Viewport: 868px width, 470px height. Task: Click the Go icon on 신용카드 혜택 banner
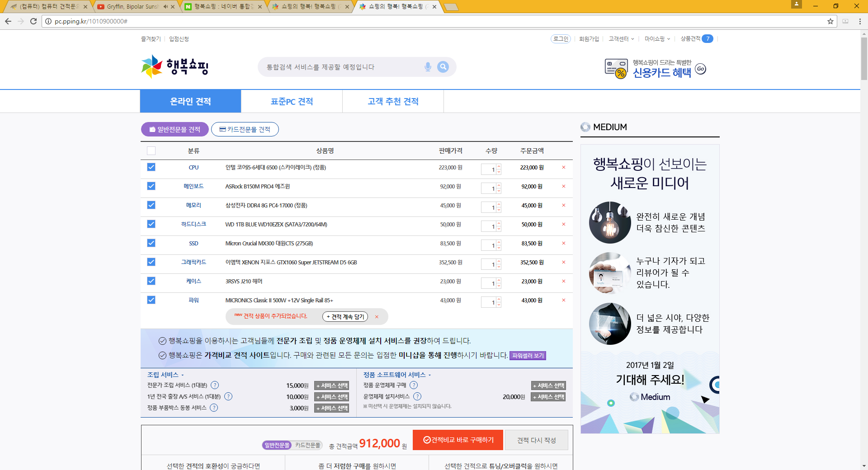(x=700, y=69)
